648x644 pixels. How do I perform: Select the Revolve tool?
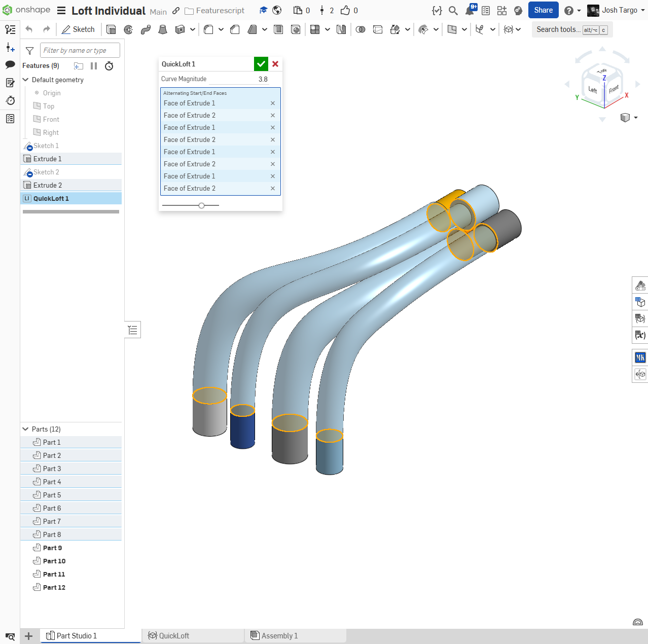[x=128, y=29]
